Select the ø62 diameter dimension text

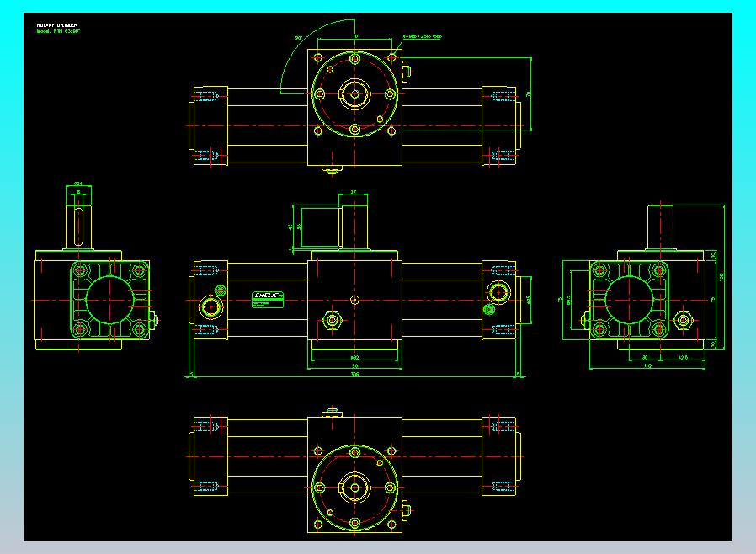click(354, 358)
